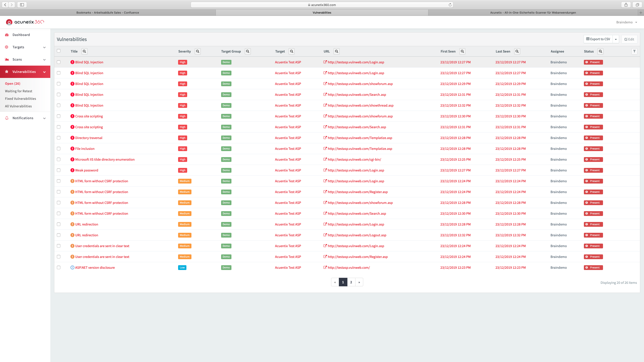The image size is (644, 362).
Task: Click the Severity column search icon
Action: pyautogui.click(x=198, y=51)
